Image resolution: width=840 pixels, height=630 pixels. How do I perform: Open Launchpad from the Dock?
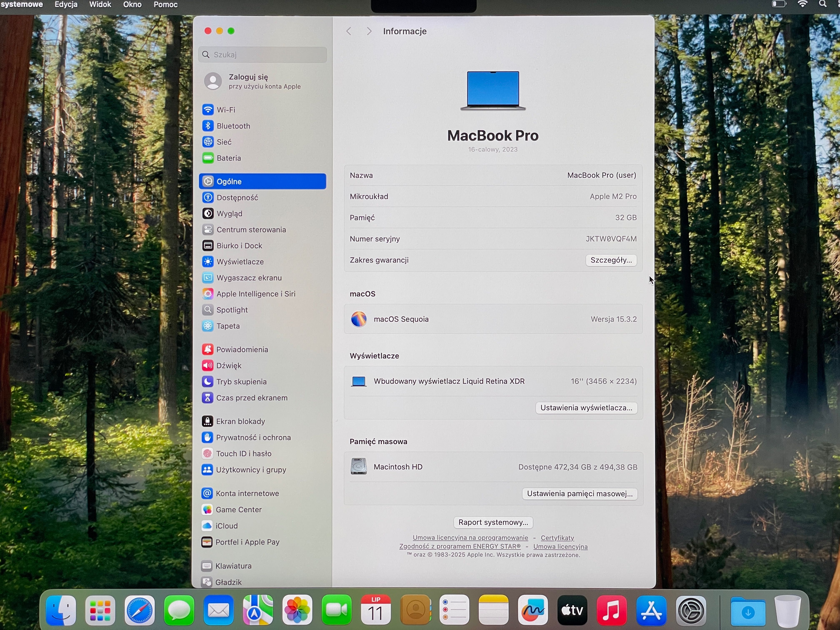(x=100, y=610)
